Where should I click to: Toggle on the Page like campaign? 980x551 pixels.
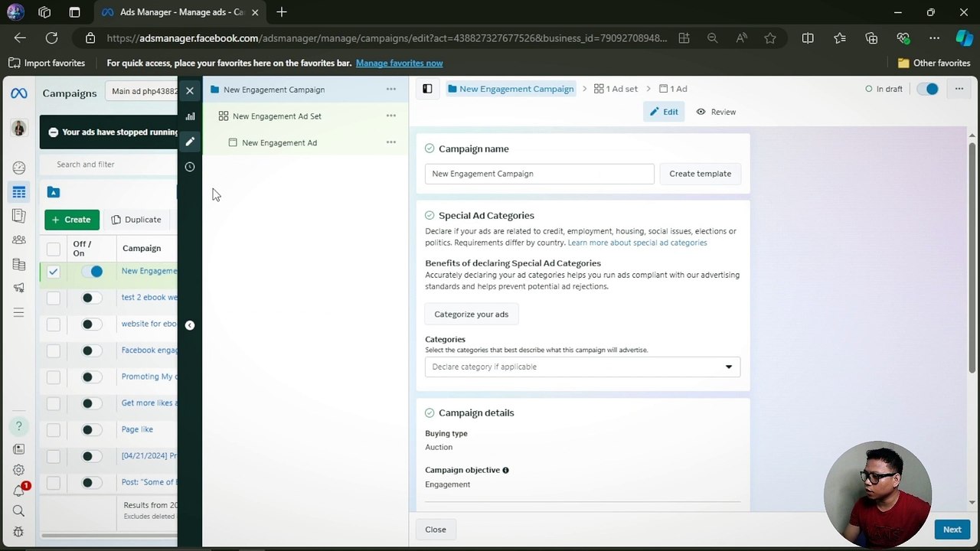pyautogui.click(x=92, y=430)
